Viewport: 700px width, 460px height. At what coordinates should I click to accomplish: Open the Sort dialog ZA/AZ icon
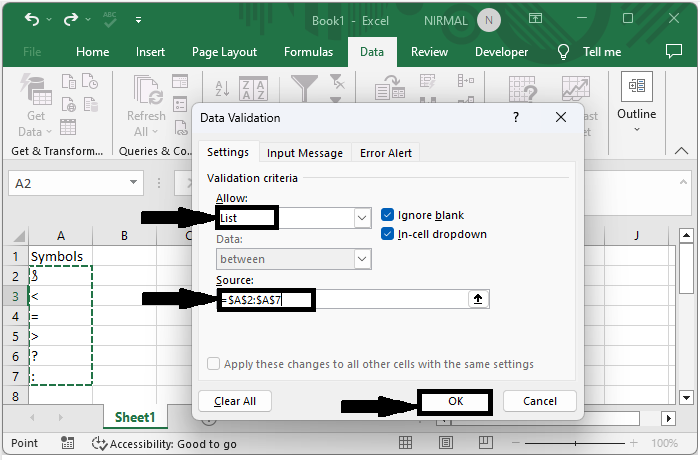pyautogui.click(x=254, y=88)
